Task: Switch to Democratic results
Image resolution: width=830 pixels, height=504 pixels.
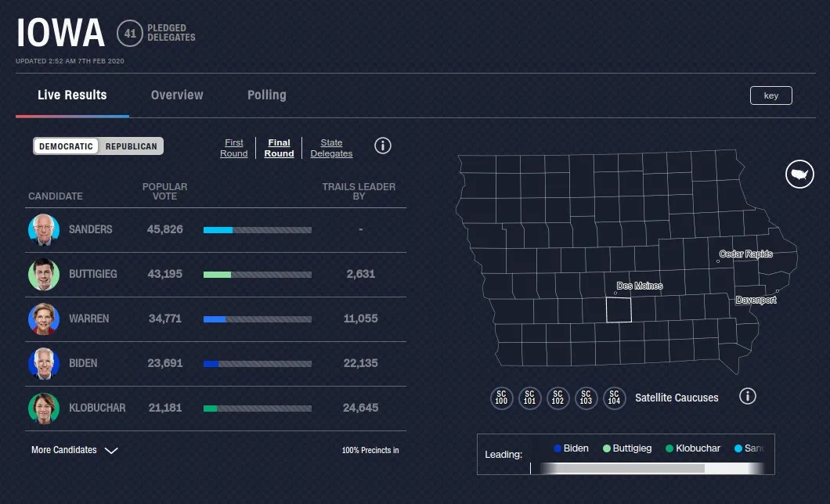Action: click(67, 146)
